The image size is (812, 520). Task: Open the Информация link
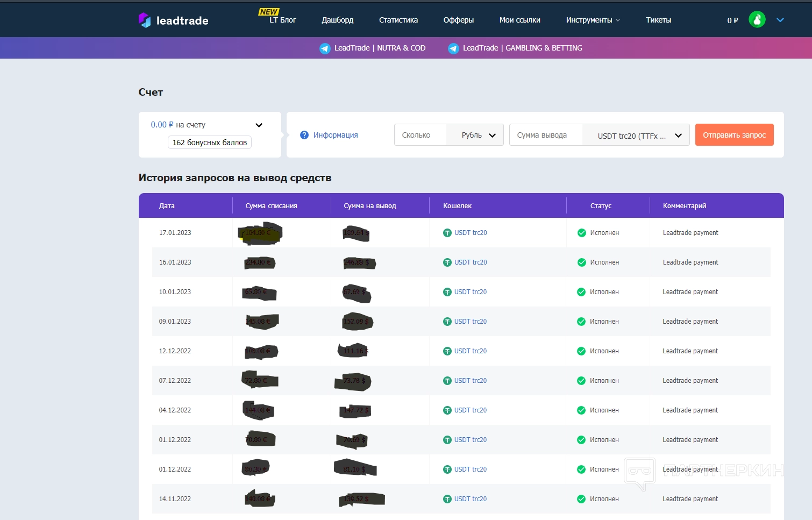tap(336, 135)
